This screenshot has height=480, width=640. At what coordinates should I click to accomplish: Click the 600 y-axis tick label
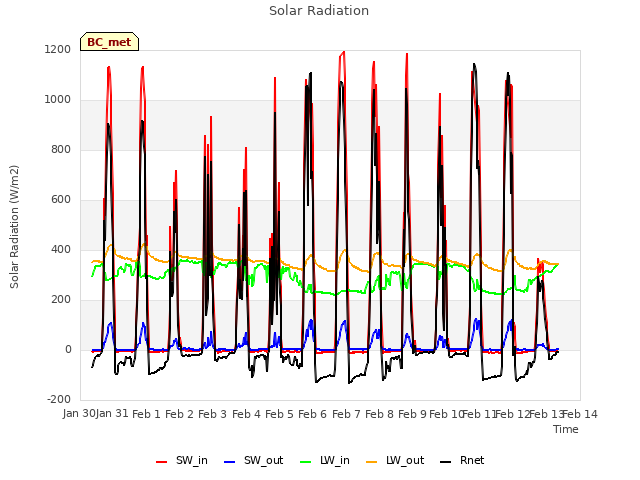click(x=61, y=200)
